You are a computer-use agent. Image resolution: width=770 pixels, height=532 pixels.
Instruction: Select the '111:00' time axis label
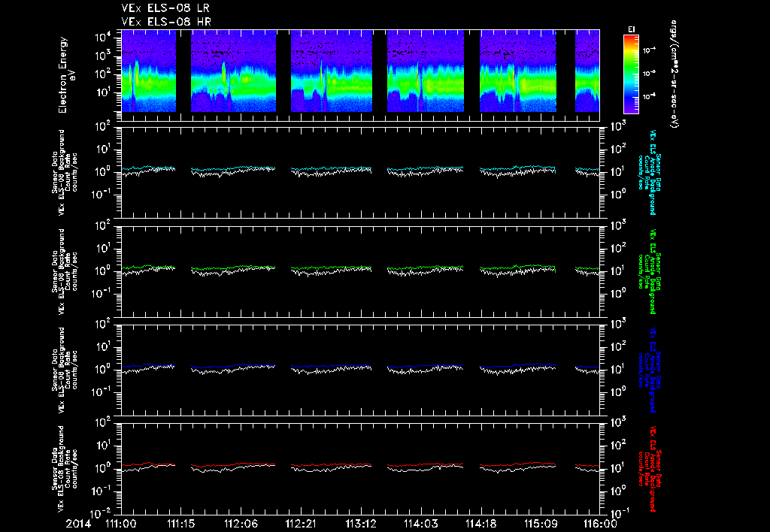coord(121,524)
